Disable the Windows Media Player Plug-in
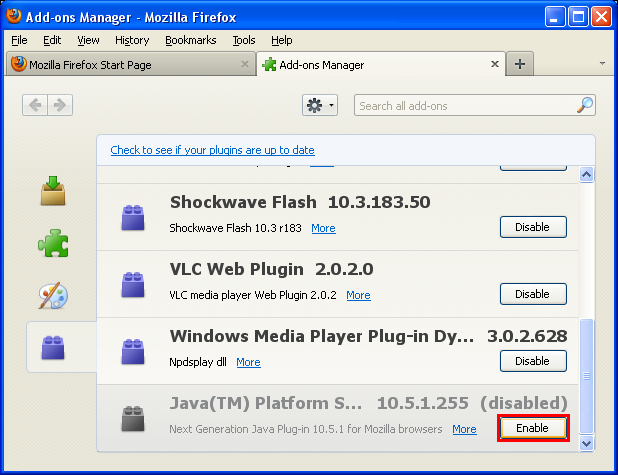This screenshot has width=618, height=475. tap(533, 361)
